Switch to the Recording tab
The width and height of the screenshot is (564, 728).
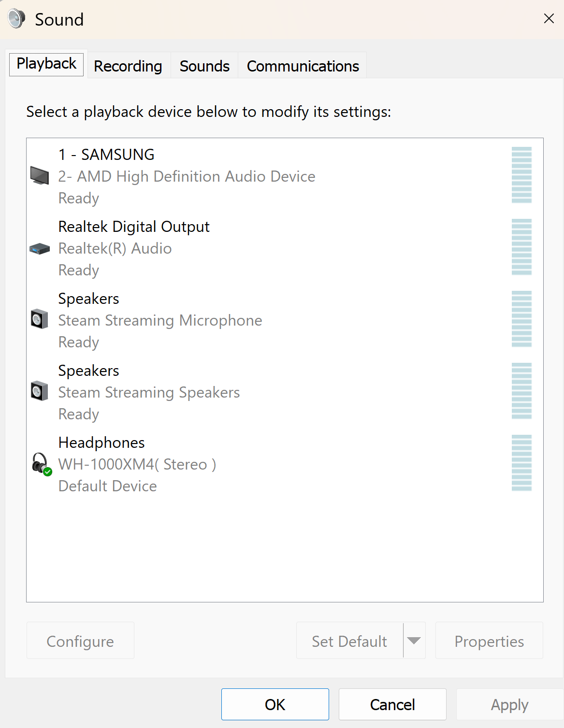(128, 66)
